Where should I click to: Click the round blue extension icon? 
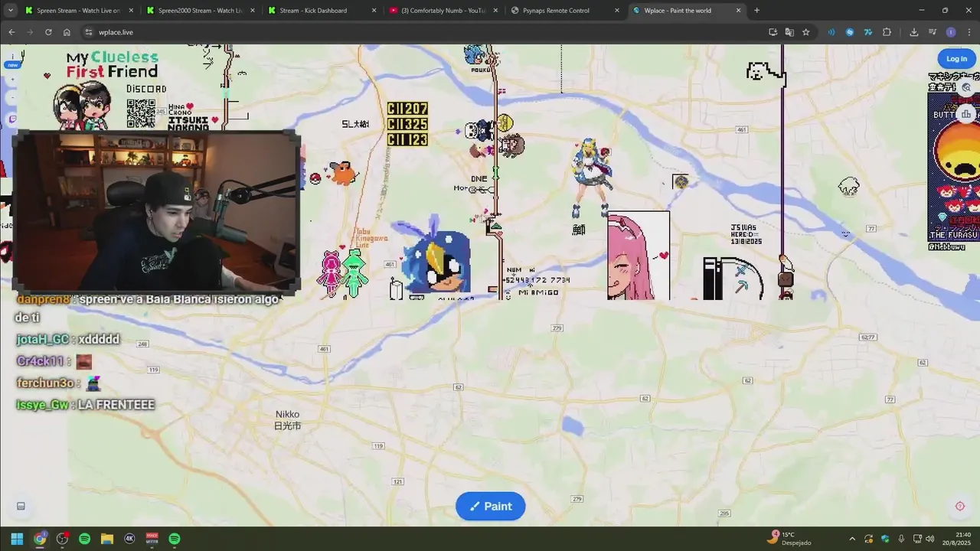pos(849,32)
